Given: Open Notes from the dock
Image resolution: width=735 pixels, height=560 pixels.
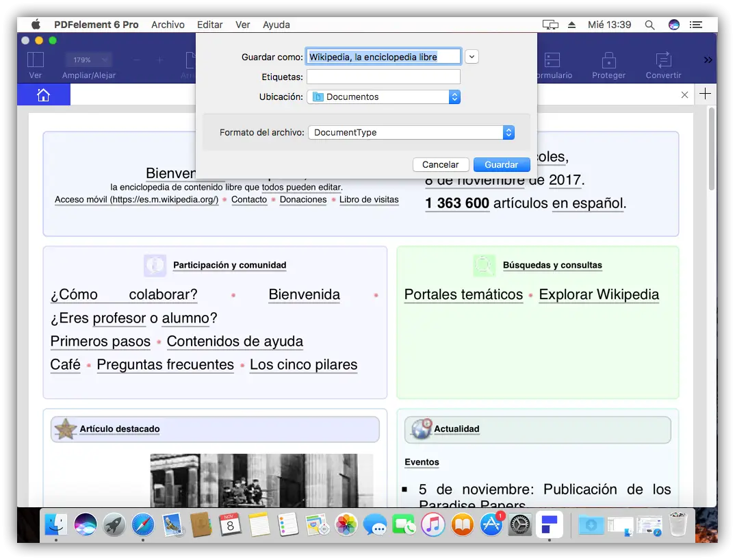Looking at the screenshot, I should (259, 524).
